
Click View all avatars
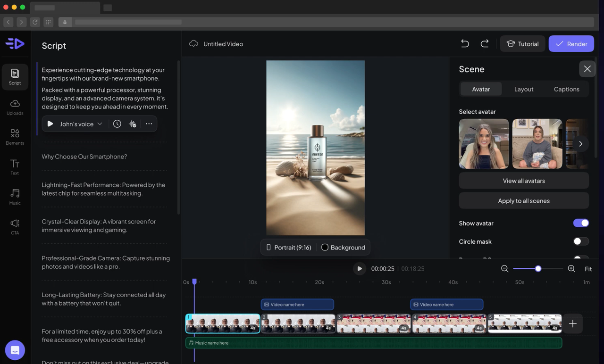(x=524, y=181)
